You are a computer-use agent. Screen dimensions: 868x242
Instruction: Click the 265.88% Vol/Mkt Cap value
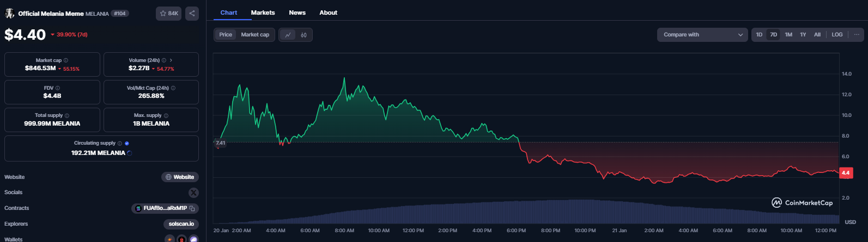(x=151, y=96)
